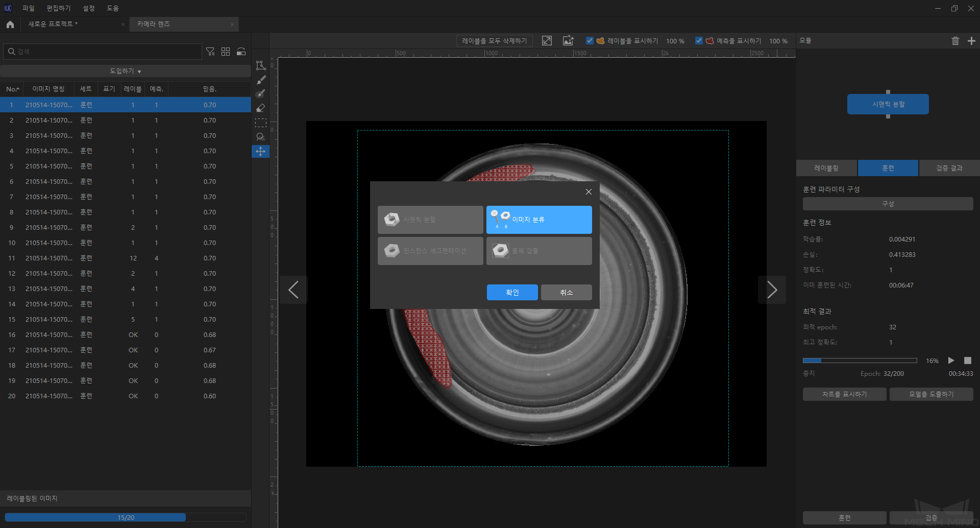Image resolution: width=980 pixels, height=528 pixels.
Task: Open the 설정 menu
Action: tap(89, 8)
